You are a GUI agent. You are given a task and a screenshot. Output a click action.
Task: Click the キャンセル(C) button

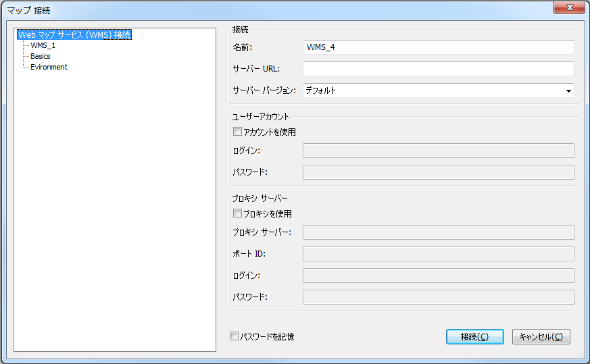pos(541,336)
